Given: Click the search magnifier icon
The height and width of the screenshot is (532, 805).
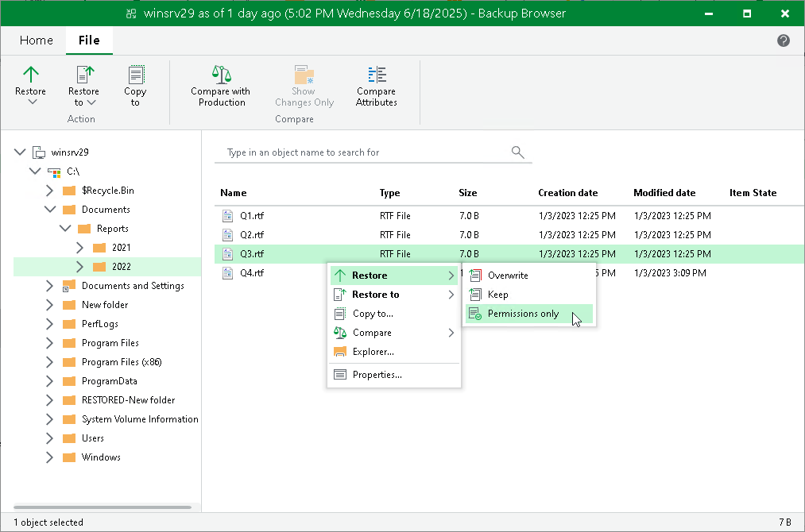Looking at the screenshot, I should pos(517,152).
